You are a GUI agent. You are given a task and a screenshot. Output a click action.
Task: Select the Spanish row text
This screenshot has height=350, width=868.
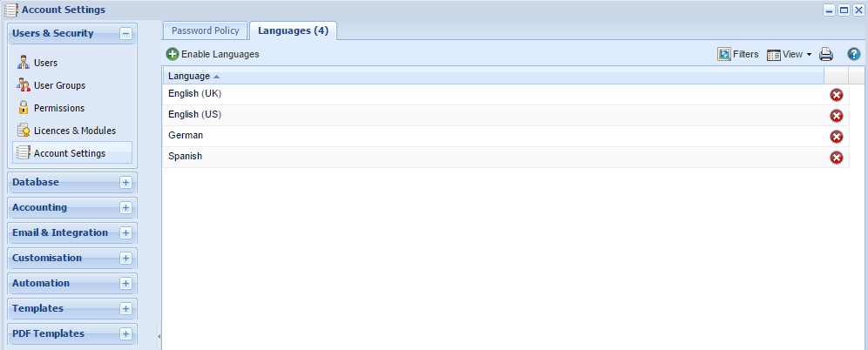tap(185, 156)
